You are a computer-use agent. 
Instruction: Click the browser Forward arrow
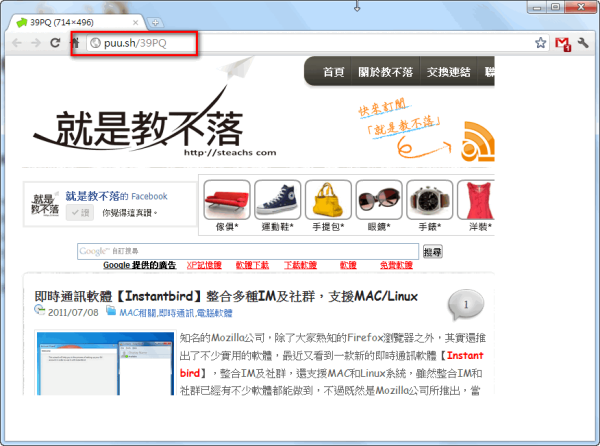pyautogui.click(x=36, y=43)
